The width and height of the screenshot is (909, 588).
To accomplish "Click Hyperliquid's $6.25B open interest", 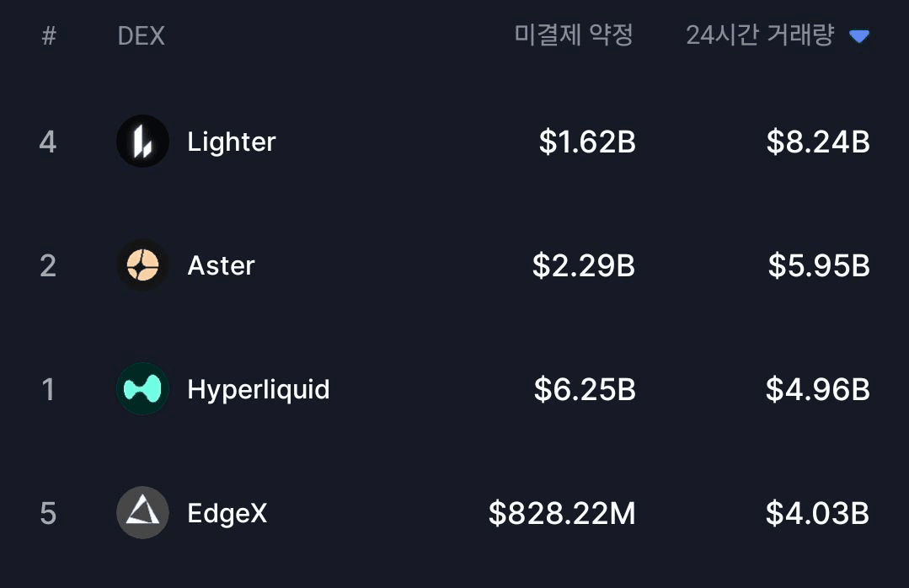I will click(585, 389).
